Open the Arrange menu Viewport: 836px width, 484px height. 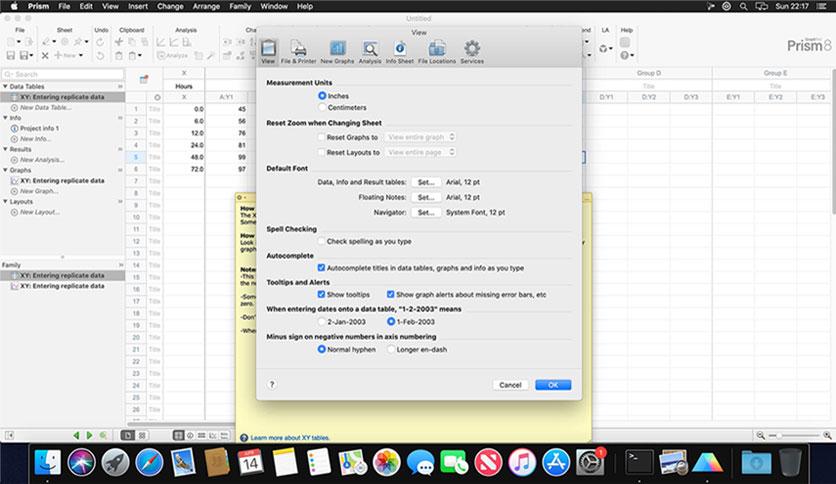click(x=206, y=6)
